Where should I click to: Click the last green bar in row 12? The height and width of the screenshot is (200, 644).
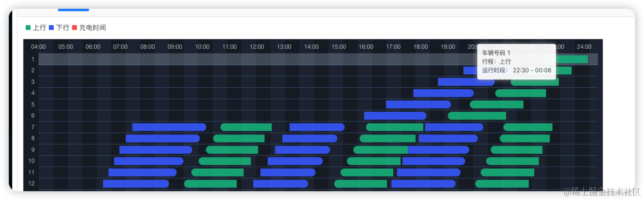pyautogui.click(x=502, y=184)
